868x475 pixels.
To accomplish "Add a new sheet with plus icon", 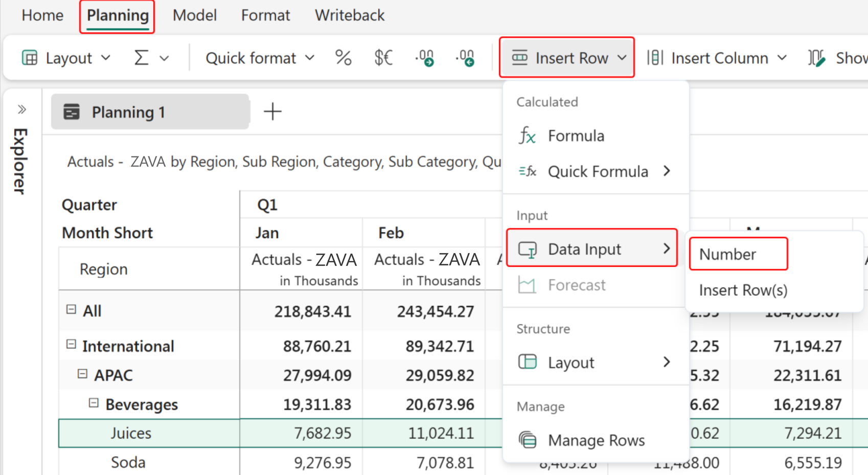I will 272,111.
